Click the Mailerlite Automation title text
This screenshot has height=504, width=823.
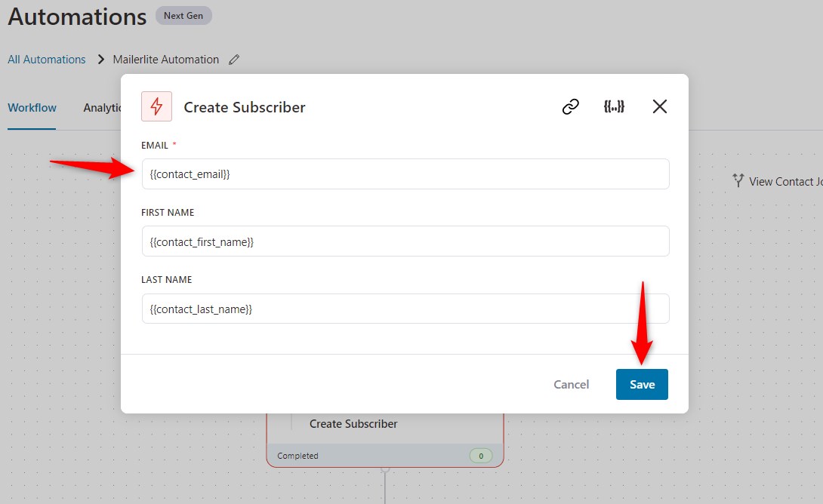click(166, 60)
